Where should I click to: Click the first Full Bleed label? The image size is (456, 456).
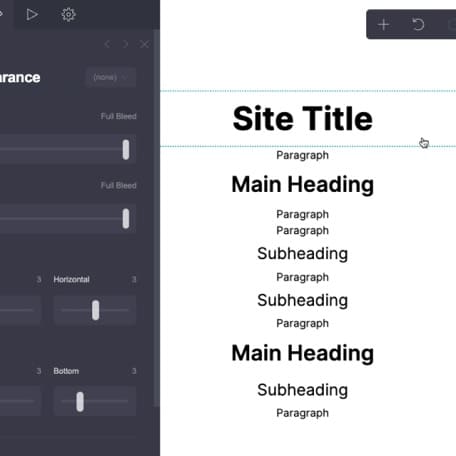(x=118, y=116)
